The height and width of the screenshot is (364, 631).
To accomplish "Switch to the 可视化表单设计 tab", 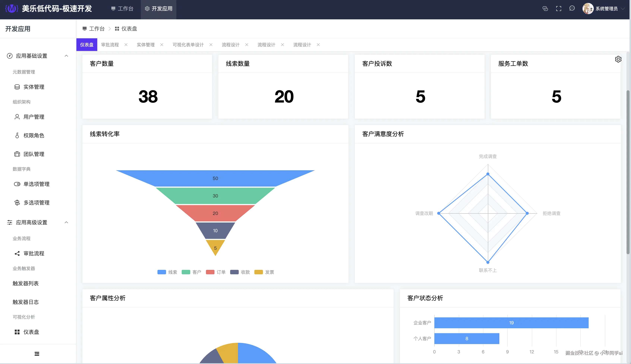I will (x=188, y=45).
